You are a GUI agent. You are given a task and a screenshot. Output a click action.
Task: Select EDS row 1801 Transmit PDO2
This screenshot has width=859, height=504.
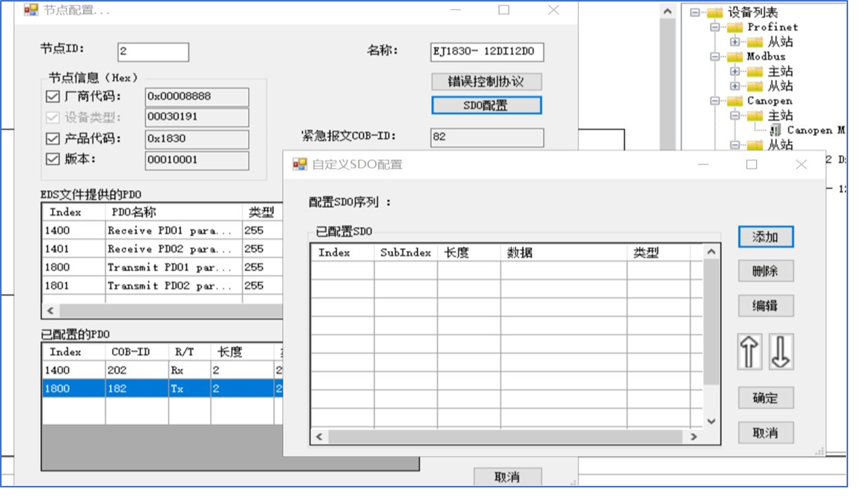162,286
